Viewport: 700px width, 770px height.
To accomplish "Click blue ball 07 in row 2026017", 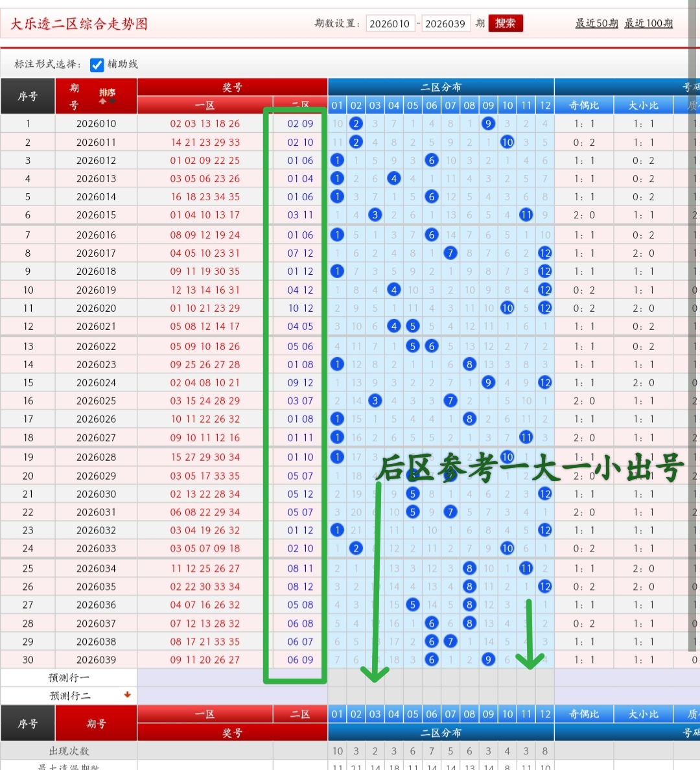I will click(x=450, y=253).
